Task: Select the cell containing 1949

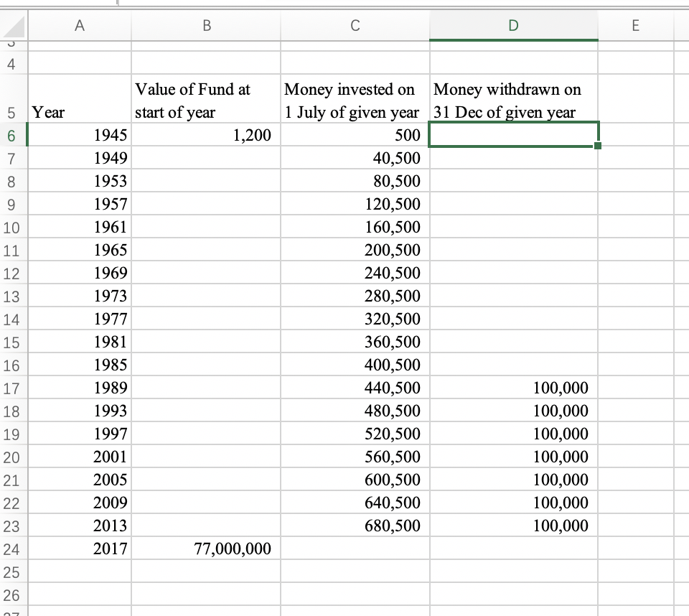Action: 80,157
